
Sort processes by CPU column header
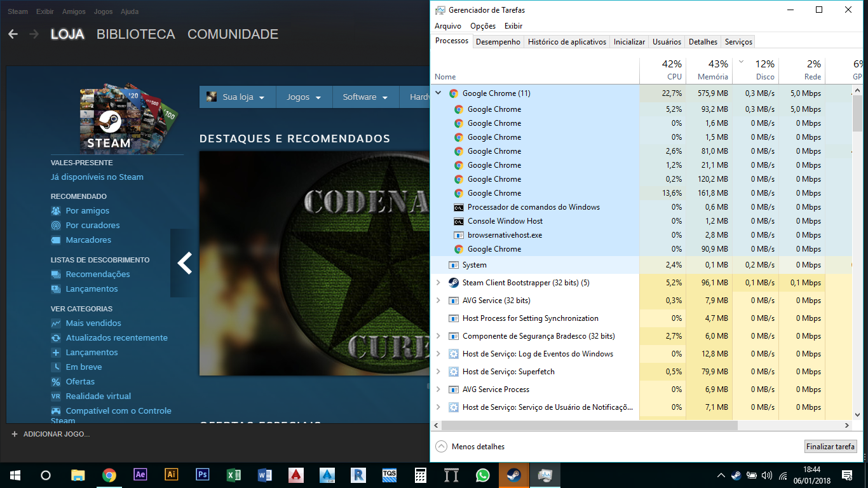click(x=663, y=70)
